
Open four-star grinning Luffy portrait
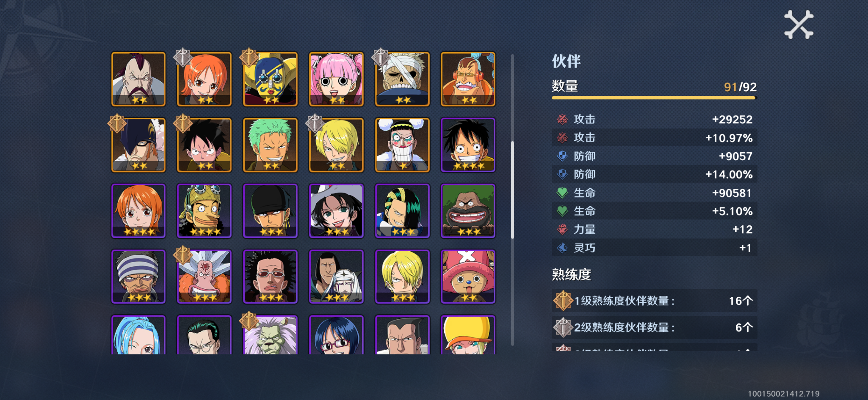[x=468, y=145]
